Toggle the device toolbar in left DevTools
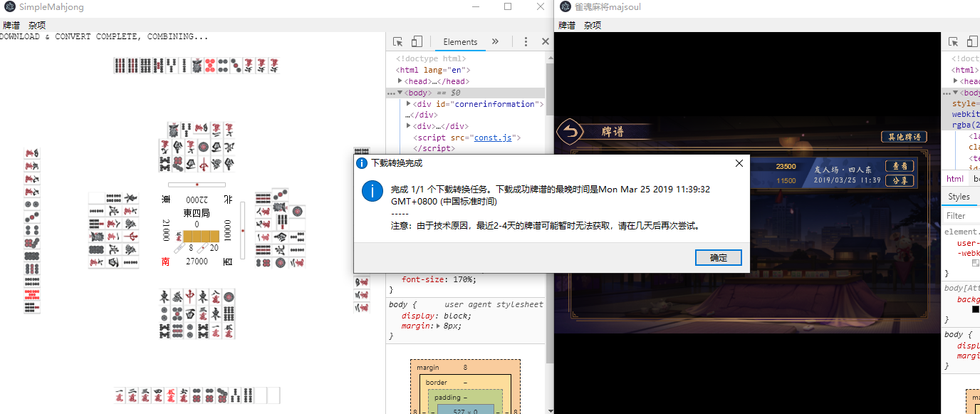The image size is (980, 414). click(417, 41)
